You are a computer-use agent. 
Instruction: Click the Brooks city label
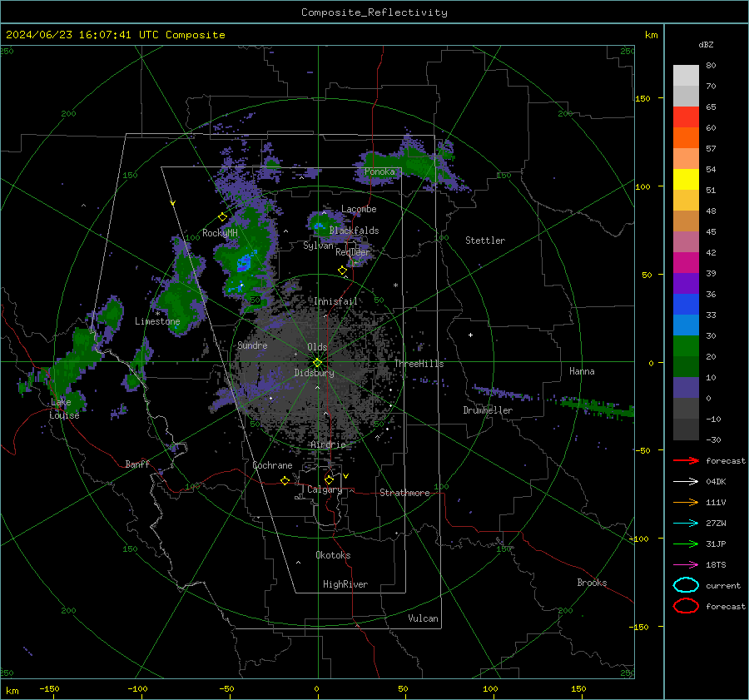click(592, 583)
